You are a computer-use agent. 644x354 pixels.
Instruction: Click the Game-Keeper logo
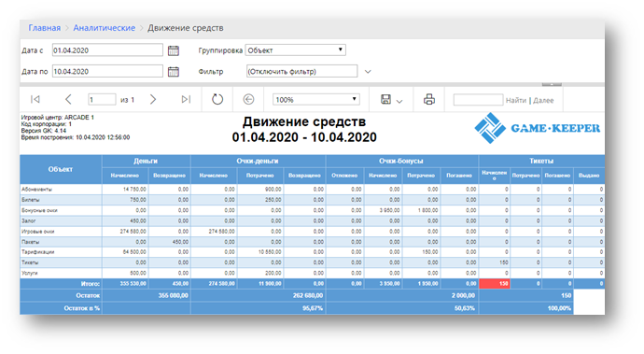point(538,128)
